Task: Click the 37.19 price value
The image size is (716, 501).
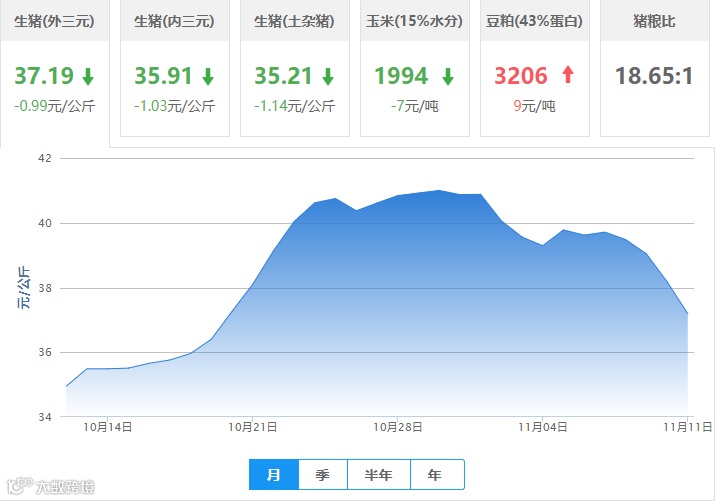Action: [x=44, y=76]
